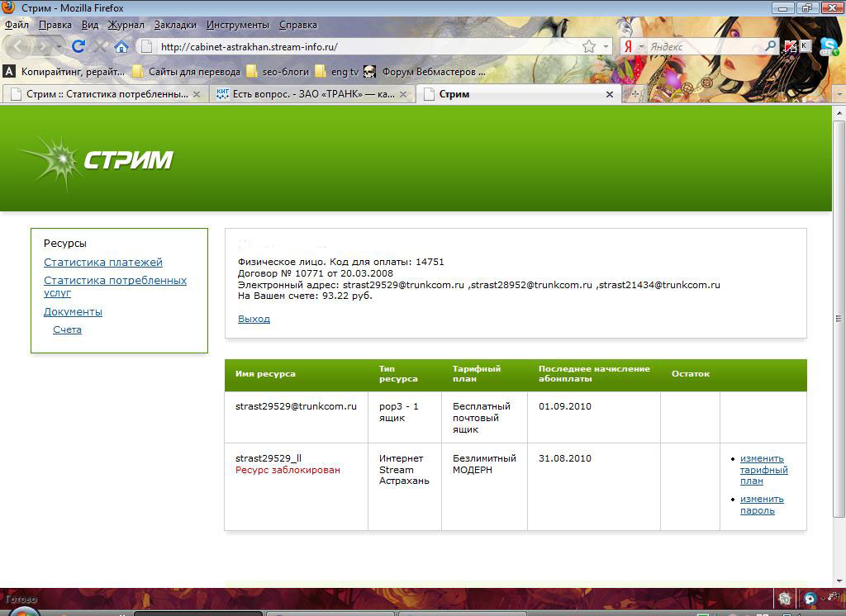Open the list all tabs dropdown
This screenshot has height=616, width=846.
click(839, 94)
